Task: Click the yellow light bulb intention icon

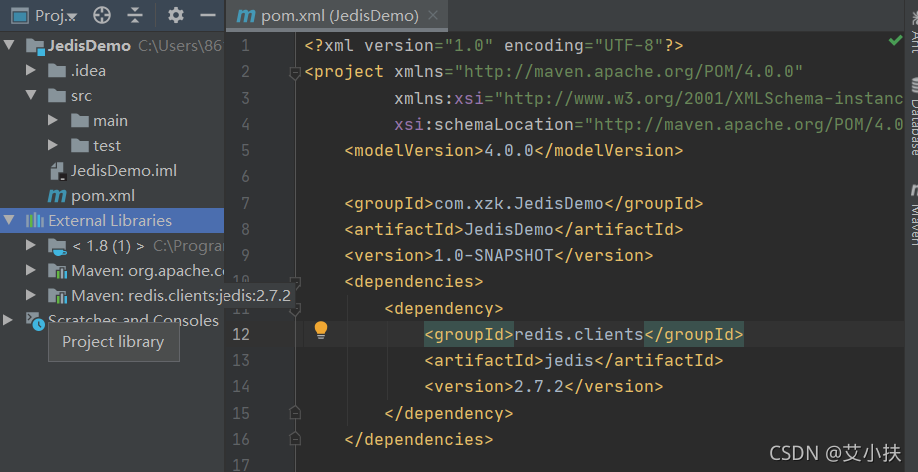Action: [x=321, y=330]
